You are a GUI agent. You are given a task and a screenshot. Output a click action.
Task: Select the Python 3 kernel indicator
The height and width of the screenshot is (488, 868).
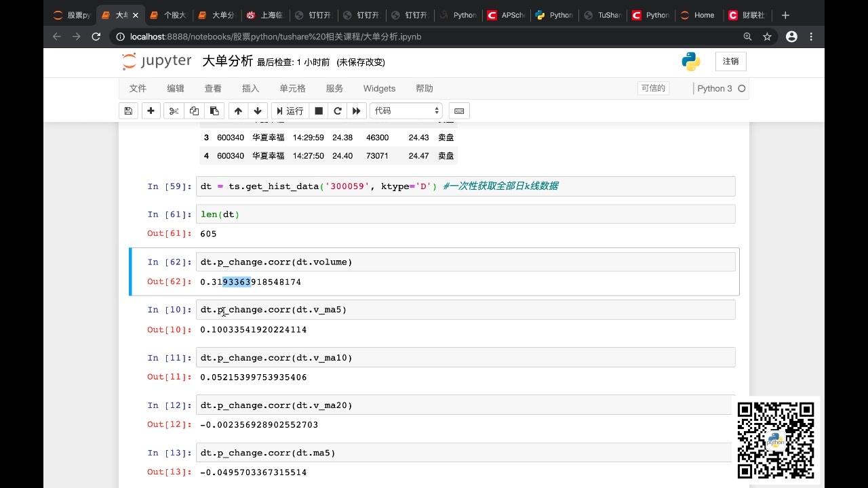coord(716,88)
